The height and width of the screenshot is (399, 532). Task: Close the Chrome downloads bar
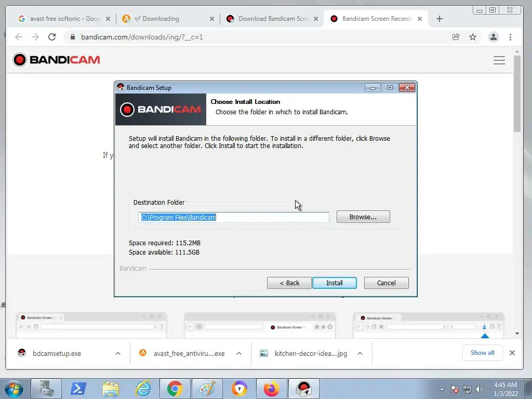(x=512, y=353)
